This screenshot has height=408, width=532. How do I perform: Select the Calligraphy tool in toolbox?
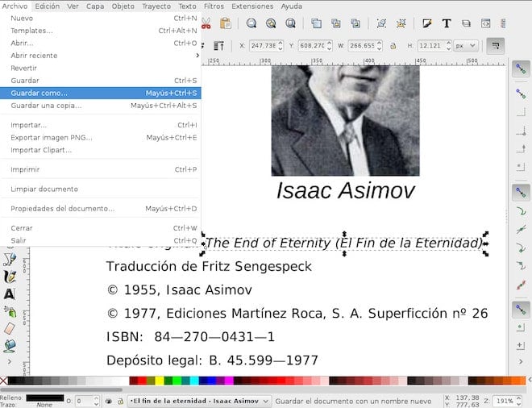10,277
